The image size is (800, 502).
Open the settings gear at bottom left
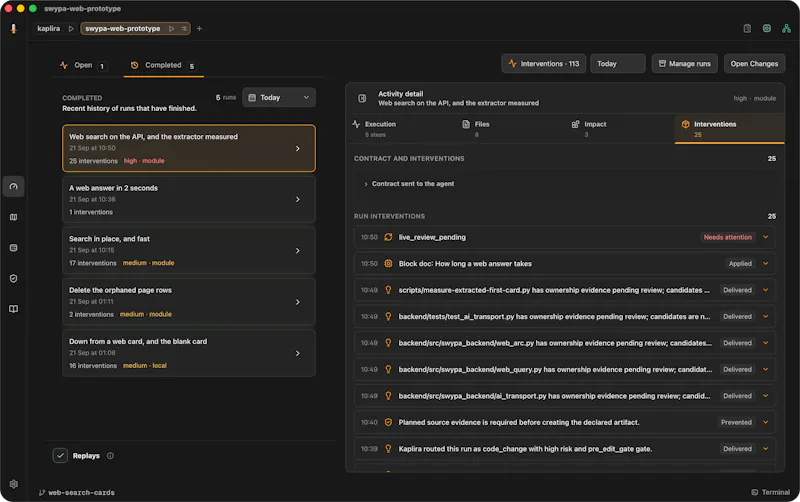(x=14, y=484)
